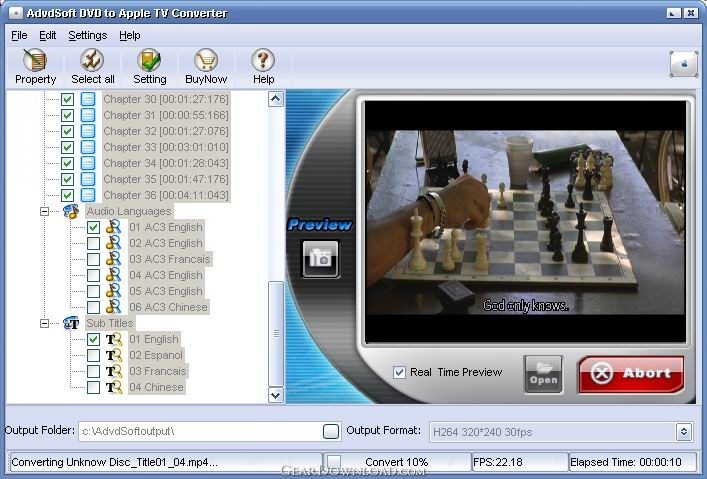707x479 pixels.
Task: Click the tree scrollbar up arrow
Action: pyautogui.click(x=275, y=98)
